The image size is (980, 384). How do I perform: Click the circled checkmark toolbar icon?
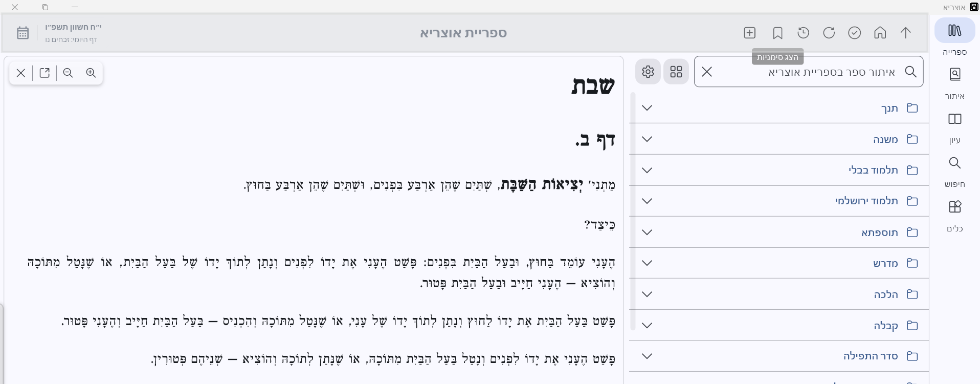click(854, 33)
